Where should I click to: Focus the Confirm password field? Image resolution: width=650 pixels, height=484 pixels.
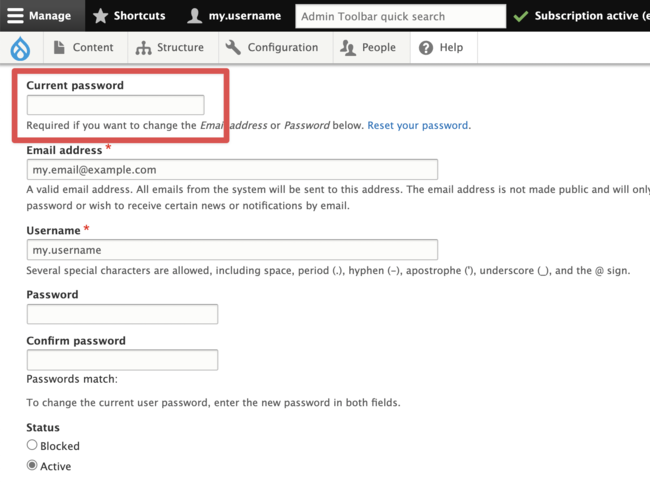coord(122,360)
